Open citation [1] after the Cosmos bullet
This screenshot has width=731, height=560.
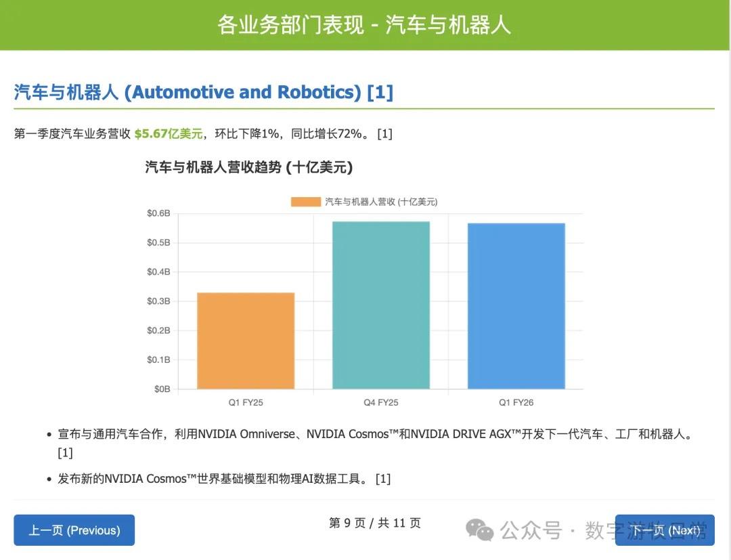tap(383, 479)
